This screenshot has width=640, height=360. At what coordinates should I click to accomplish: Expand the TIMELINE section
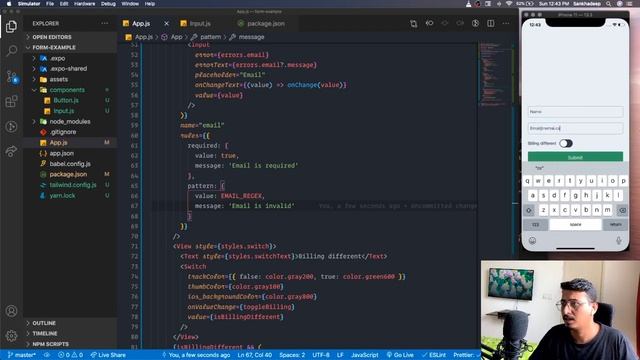tap(70, 333)
